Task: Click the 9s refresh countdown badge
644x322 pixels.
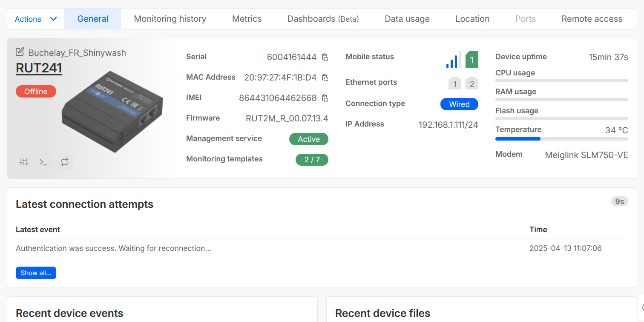Action: pos(619,201)
